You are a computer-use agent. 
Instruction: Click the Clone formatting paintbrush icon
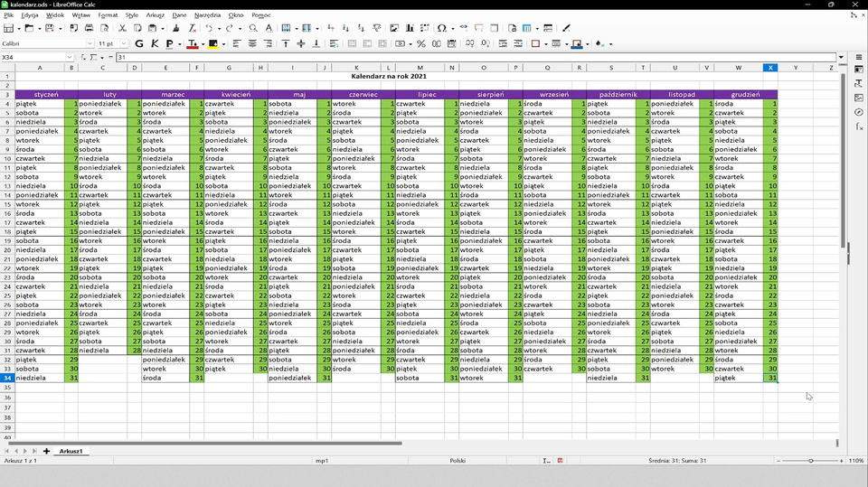click(175, 29)
